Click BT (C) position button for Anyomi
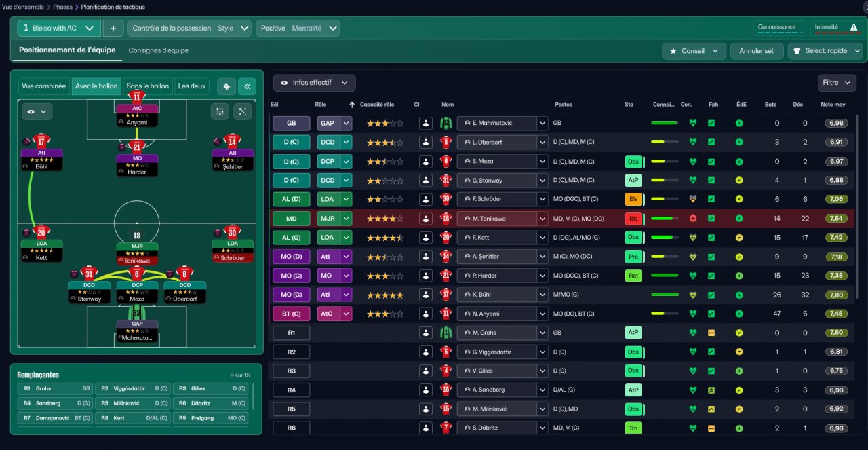 pyautogui.click(x=291, y=314)
